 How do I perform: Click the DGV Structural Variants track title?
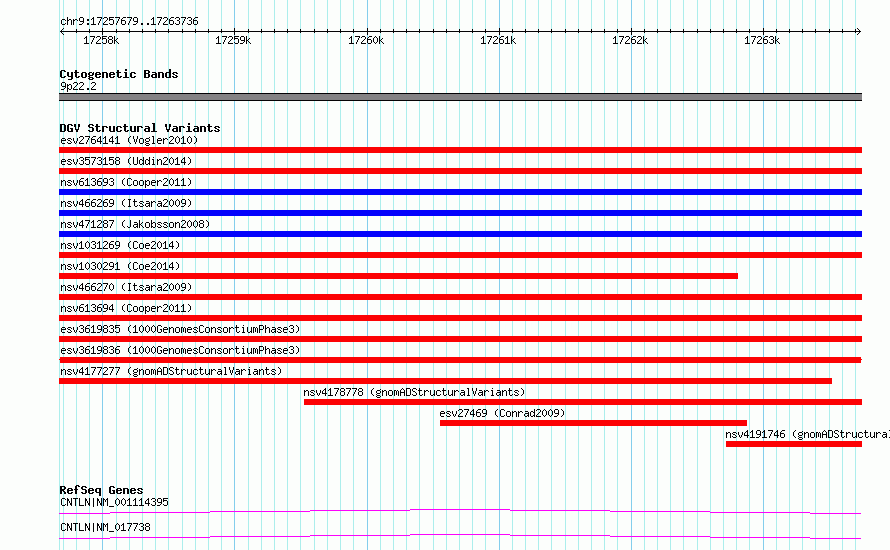tap(140, 128)
